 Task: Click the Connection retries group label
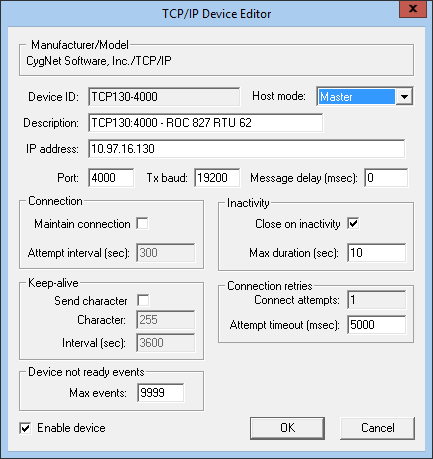(270, 286)
